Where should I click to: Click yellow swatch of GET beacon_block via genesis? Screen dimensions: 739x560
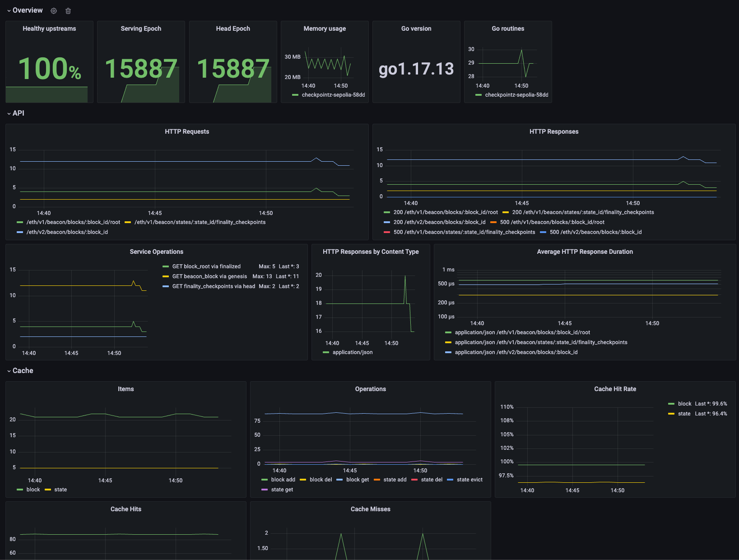166,276
